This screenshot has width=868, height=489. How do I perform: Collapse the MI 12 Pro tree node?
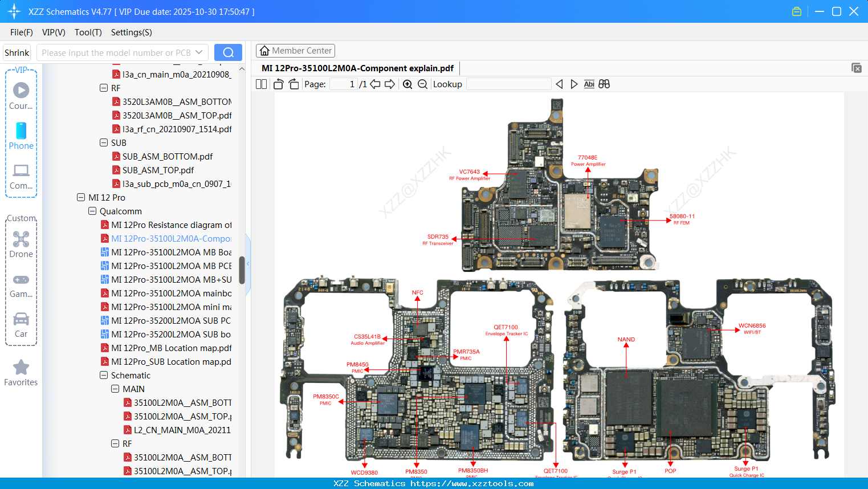(x=81, y=197)
